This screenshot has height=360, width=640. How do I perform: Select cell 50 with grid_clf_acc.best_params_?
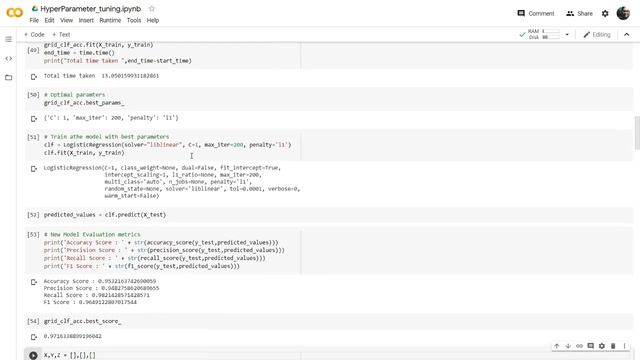(x=329, y=99)
